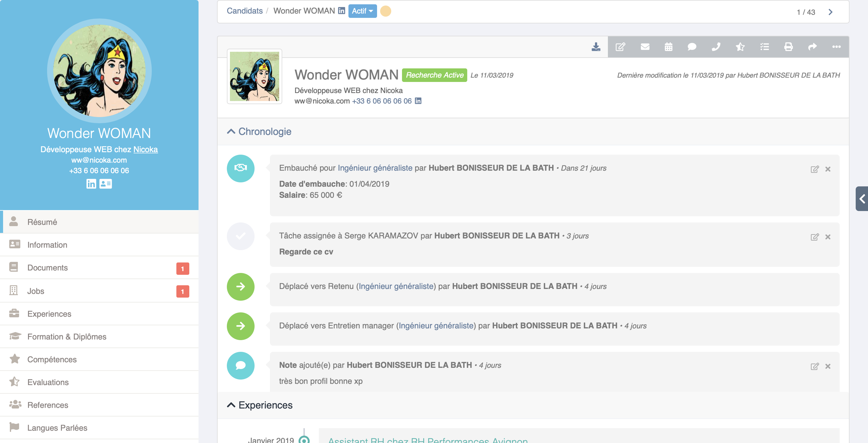Open the Actif status dropdown
This screenshot has height=443, width=868.
click(x=362, y=11)
